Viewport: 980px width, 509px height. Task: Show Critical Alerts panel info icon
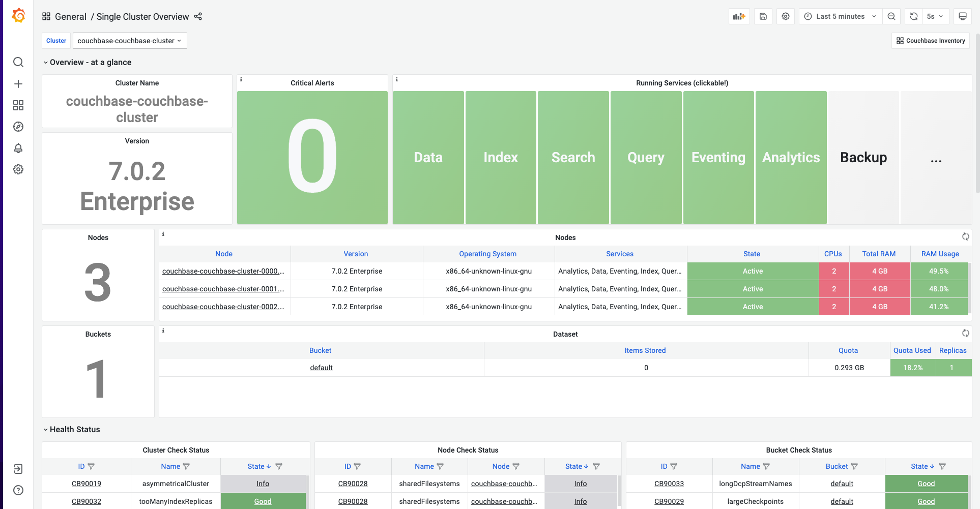pyautogui.click(x=241, y=79)
